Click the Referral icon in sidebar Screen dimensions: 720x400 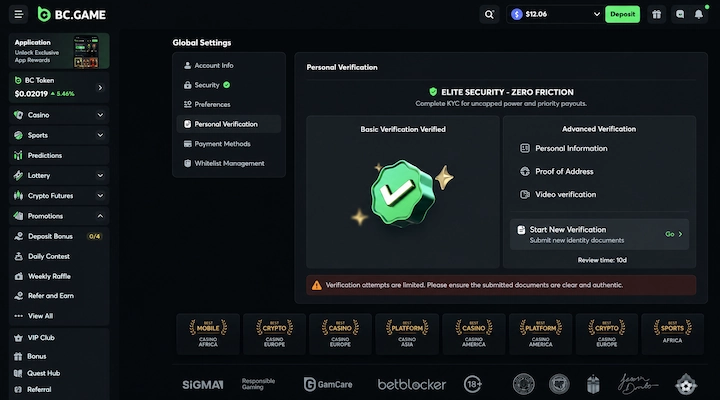[18, 389]
